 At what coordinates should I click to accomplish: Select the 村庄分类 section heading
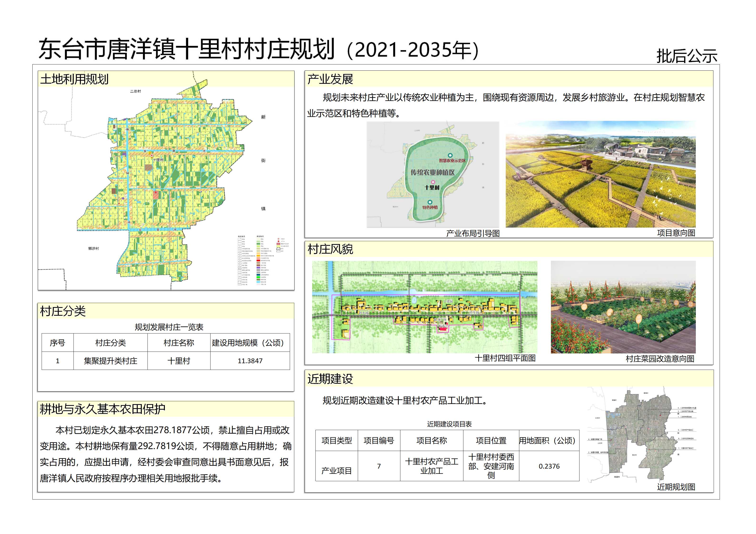[63, 311]
